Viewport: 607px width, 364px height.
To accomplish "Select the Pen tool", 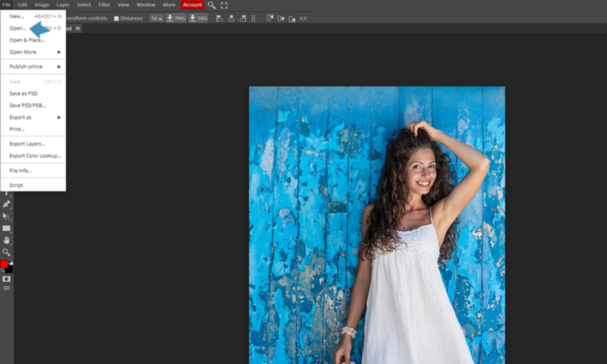I will tap(6, 204).
